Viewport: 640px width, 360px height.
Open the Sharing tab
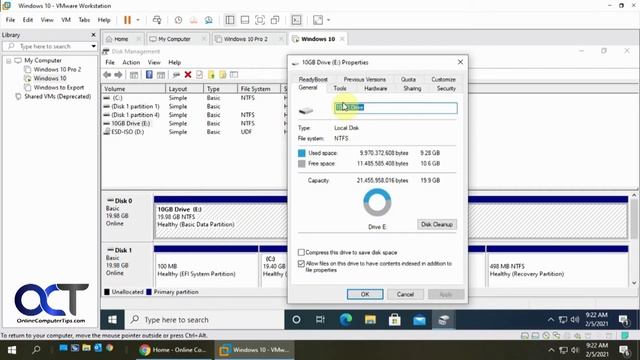click(x=412, y=88)
